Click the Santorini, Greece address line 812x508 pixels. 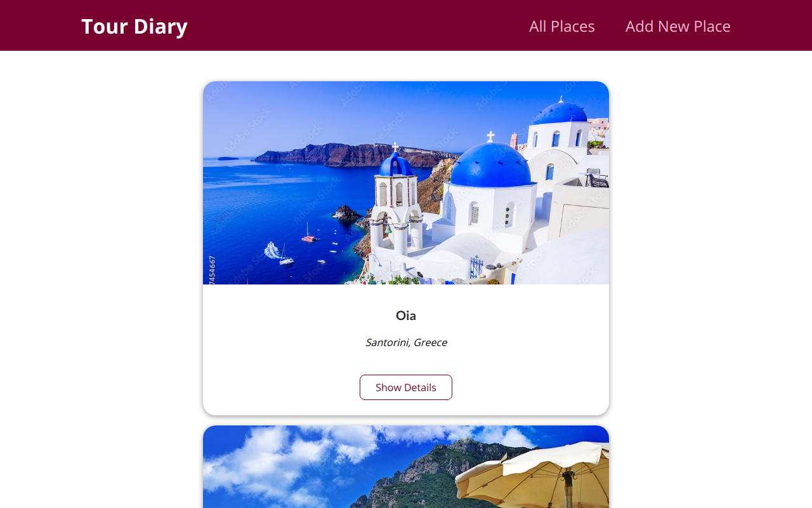(406, 342)
